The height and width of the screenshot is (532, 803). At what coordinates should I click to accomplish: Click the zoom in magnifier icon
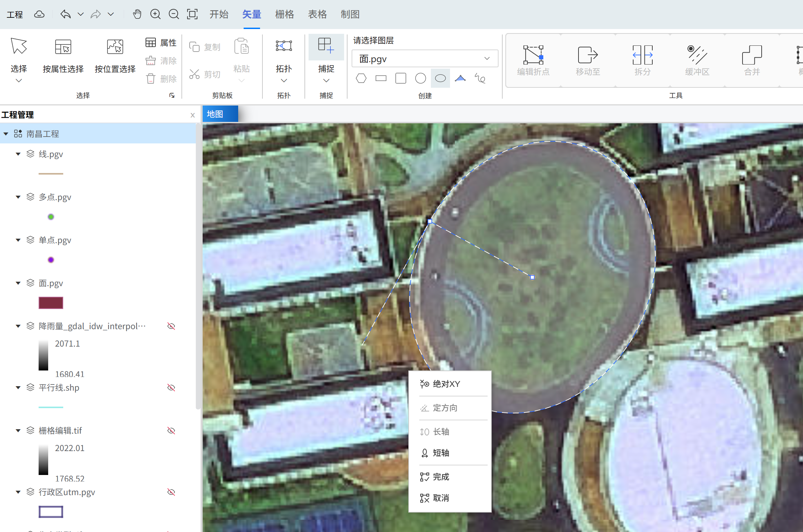155,14
